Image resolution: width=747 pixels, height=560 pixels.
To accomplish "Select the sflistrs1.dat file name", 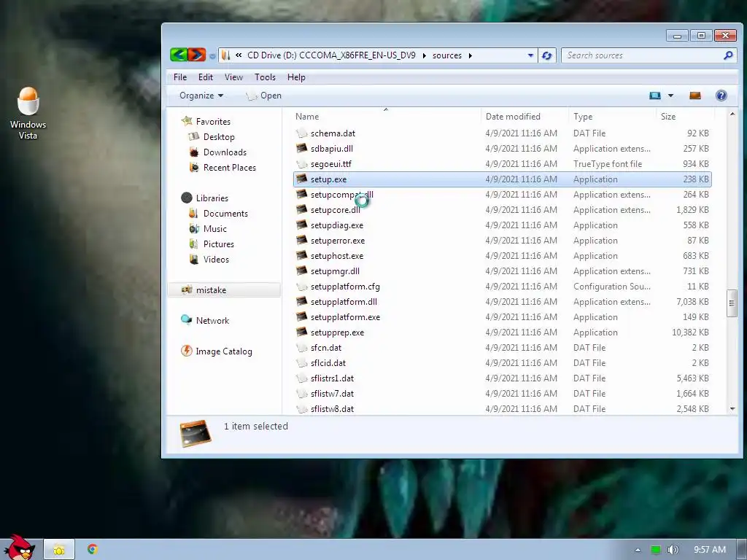I will pyautogui.click(x=332, y=378).
